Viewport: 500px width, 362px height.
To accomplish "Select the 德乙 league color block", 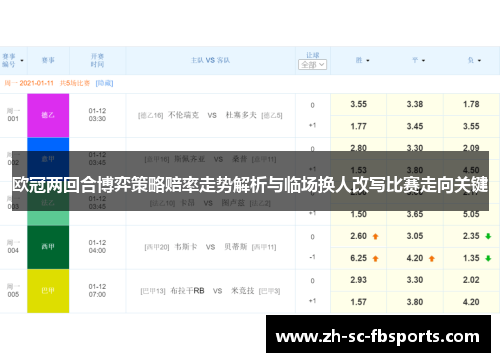I will click(48, 115).
